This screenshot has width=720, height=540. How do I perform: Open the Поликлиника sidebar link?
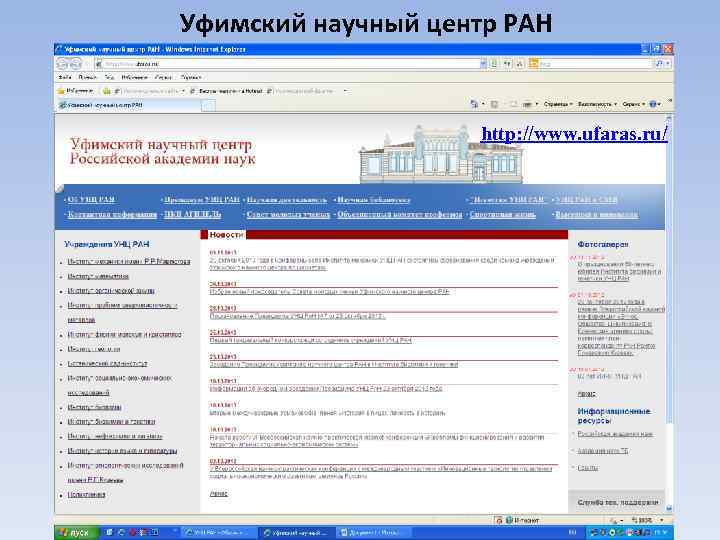(x=86, y=495)
